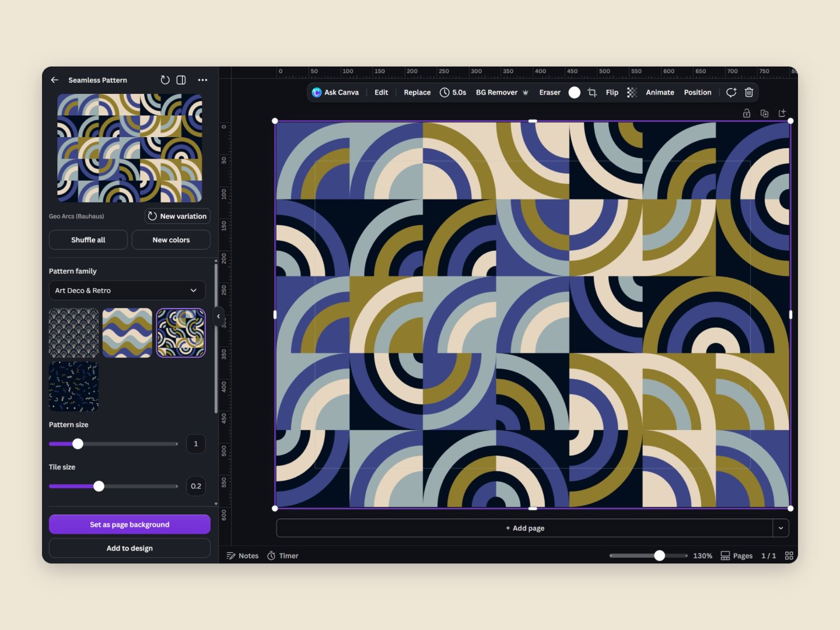Click the Tile size value field
Image resolution: width=840 pixels, height=630 pixels.
196,486
